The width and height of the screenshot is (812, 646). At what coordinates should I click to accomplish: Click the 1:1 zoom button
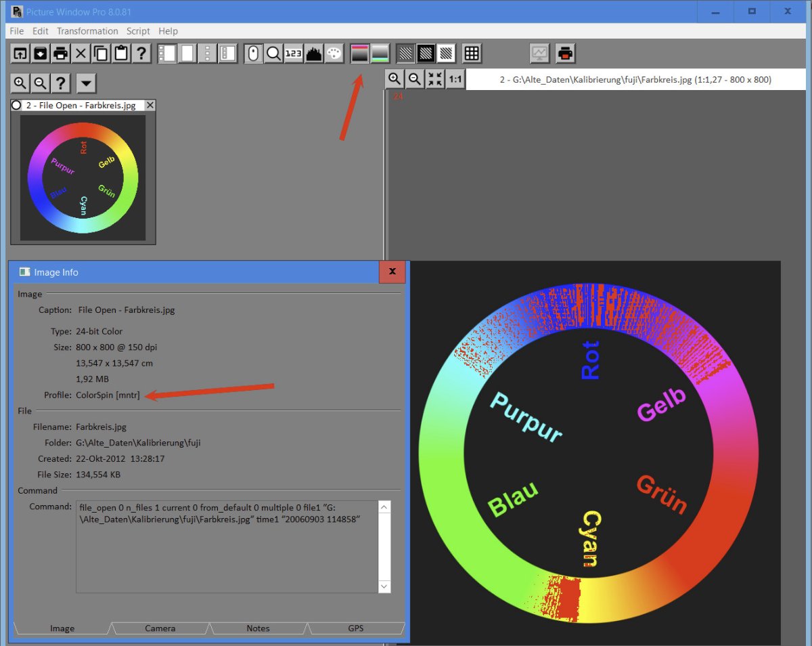(455, 79)
